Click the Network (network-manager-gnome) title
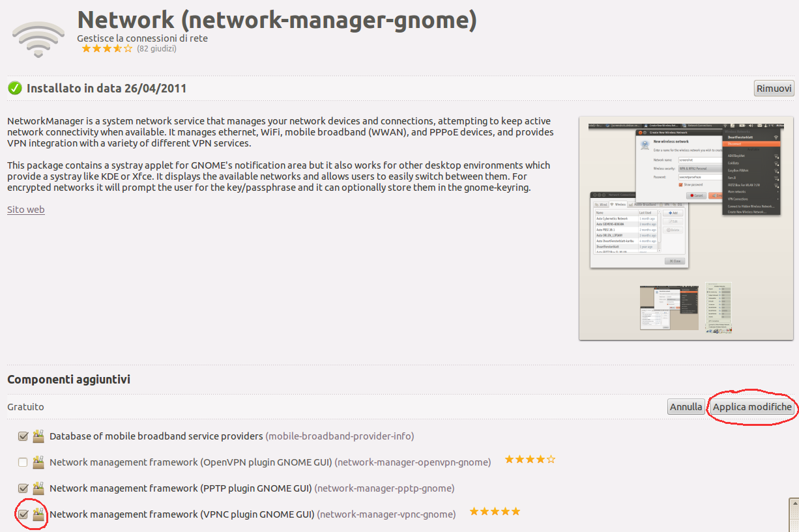The width and height of the screenshot is (799, 532). (277, 20)
